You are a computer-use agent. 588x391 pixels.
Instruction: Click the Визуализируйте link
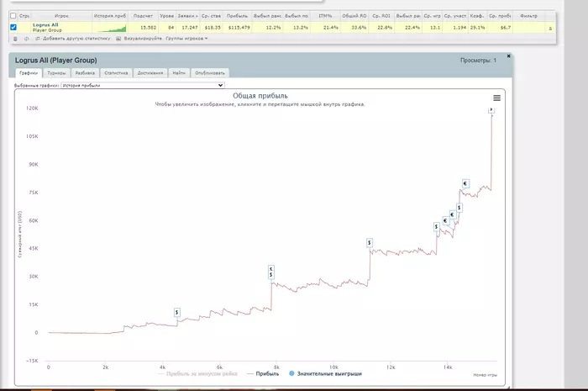[x=143, y=39]
